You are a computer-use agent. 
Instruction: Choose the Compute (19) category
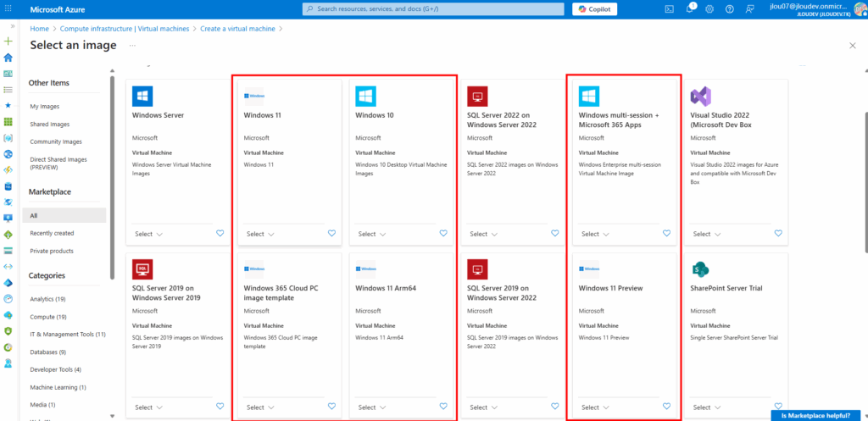(48, 317)
